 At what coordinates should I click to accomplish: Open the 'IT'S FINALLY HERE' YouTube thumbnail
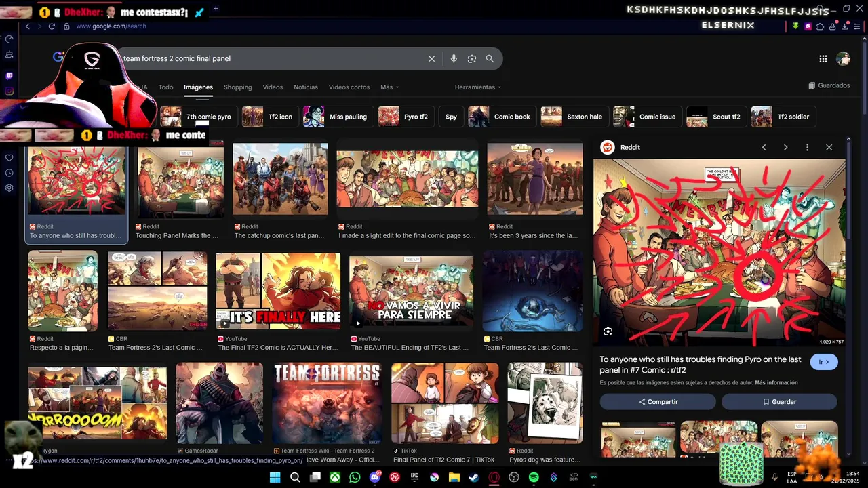(x=278, y=291)
